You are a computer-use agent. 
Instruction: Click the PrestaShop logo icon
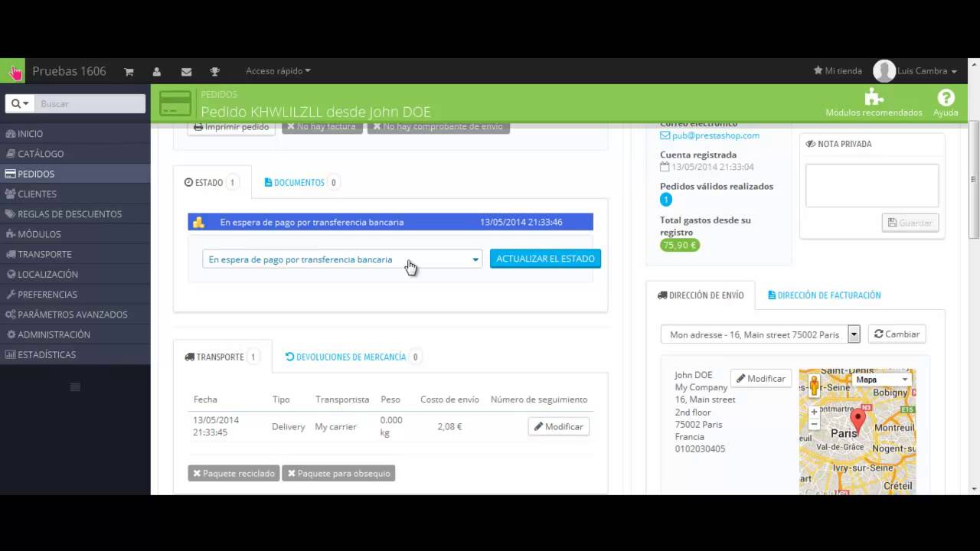(x=13, y=71)
